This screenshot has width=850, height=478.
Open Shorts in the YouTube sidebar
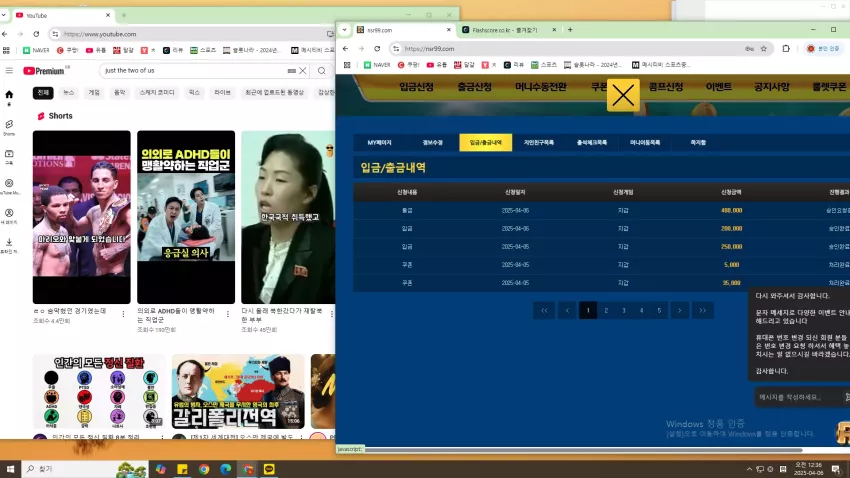9,128
